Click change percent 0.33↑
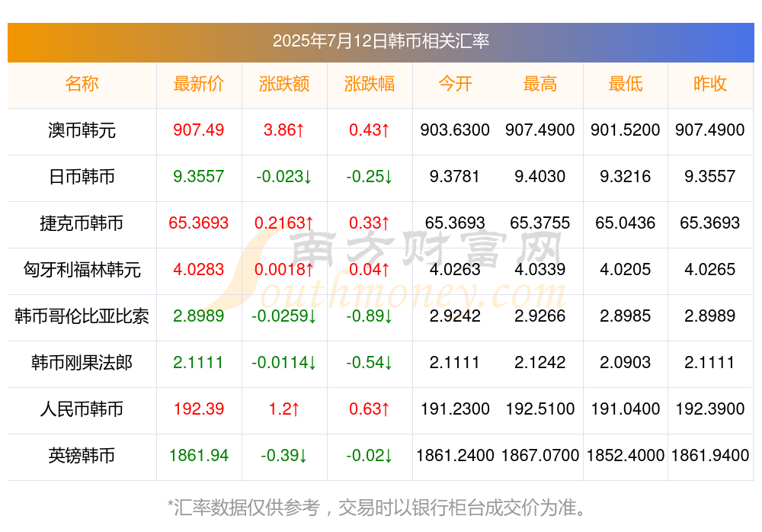 tap(370, 223)
